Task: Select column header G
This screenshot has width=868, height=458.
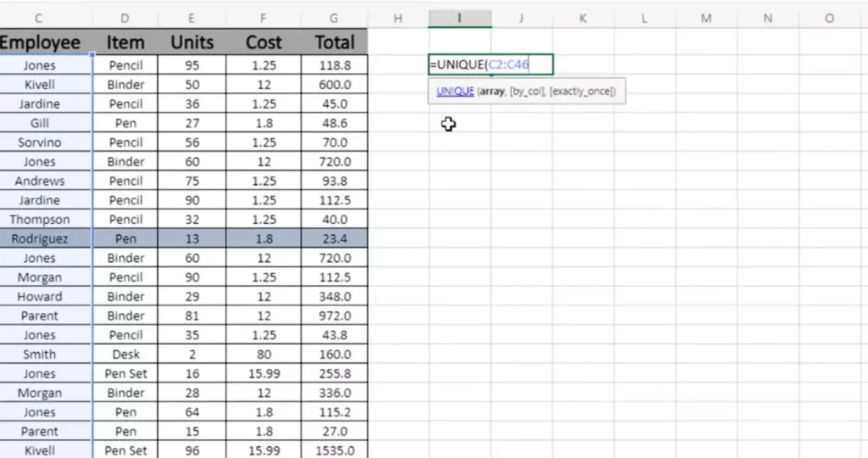Action: point(334,19)
